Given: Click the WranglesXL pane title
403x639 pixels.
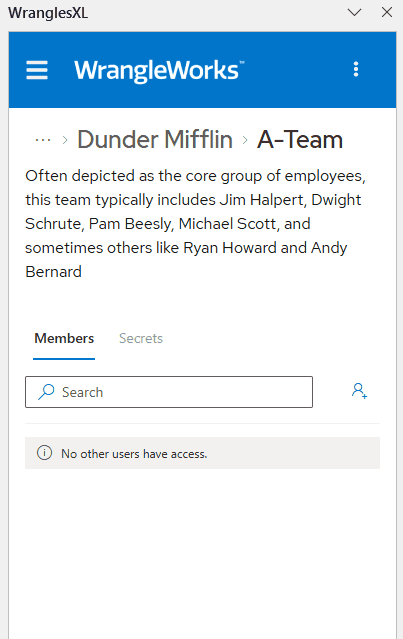Looking at the screenshot, I should (x=48, y=13).
